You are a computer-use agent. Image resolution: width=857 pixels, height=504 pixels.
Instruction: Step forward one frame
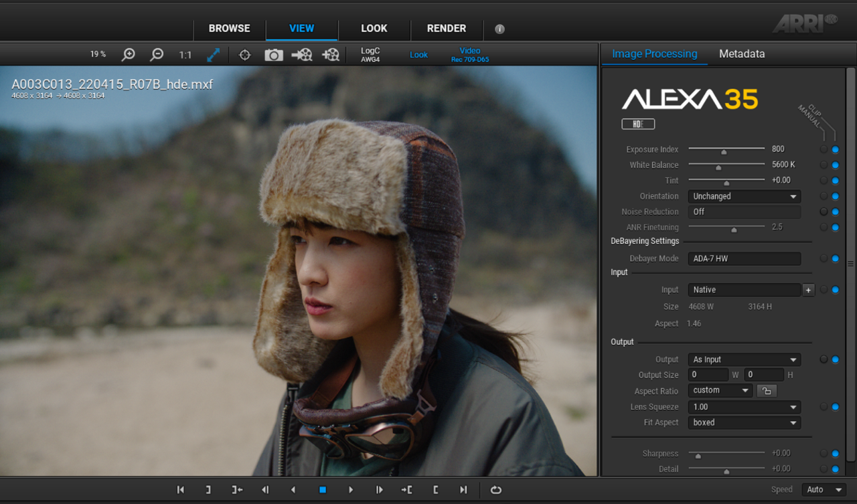tap(379, 490)
